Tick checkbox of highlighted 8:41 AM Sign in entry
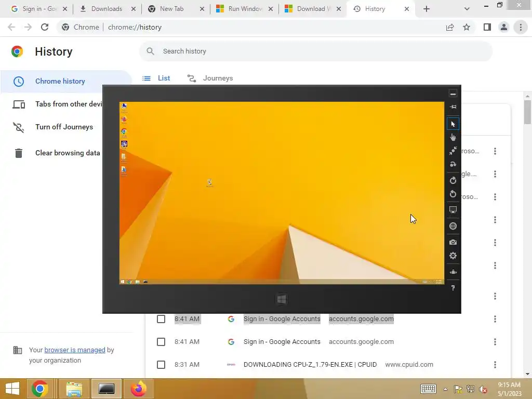 161,319
